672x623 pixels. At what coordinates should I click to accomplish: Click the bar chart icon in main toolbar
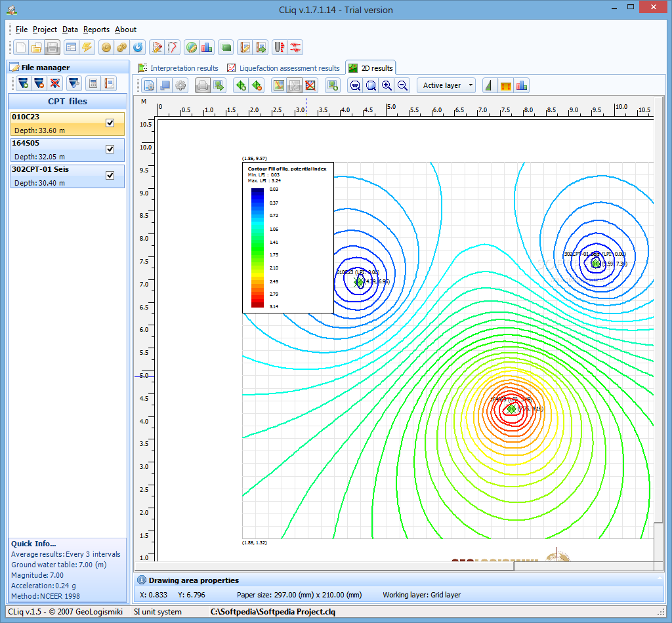207,47
